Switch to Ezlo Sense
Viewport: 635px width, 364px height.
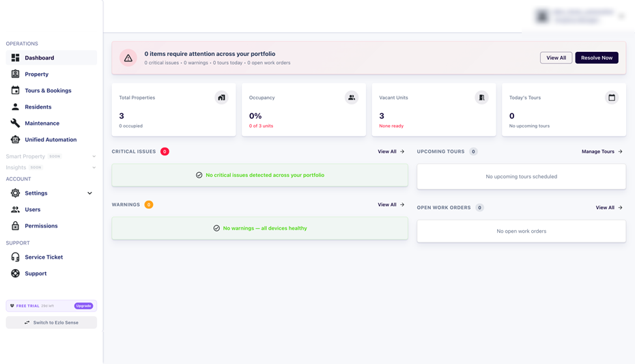51,322
